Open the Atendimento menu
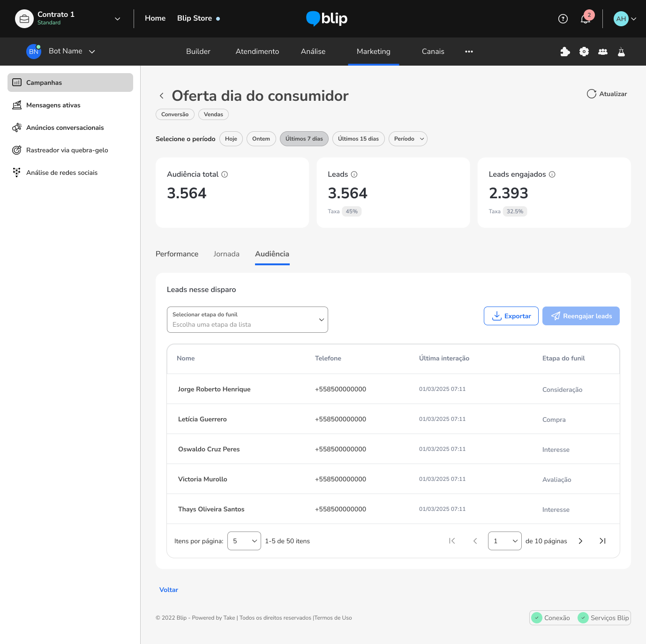 click(257, 52)
